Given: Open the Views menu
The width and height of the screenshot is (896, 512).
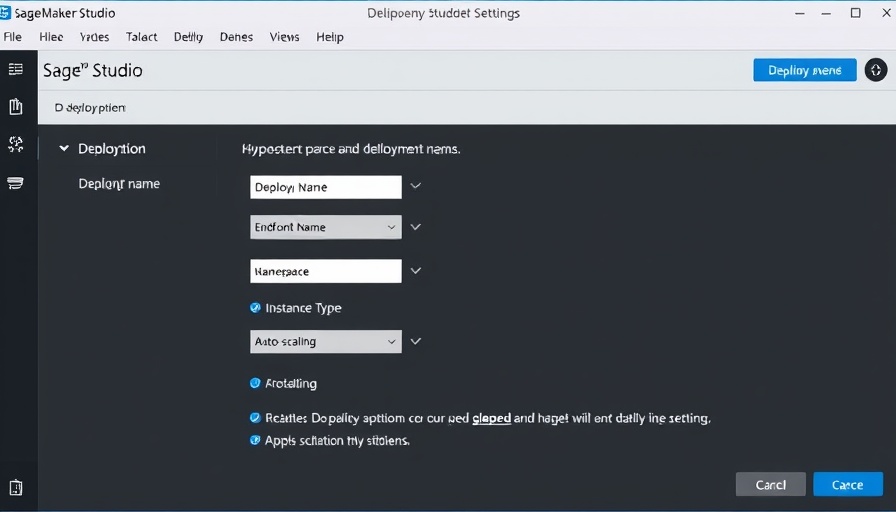Looking at the screenshot, I should [x=284, y=37].
